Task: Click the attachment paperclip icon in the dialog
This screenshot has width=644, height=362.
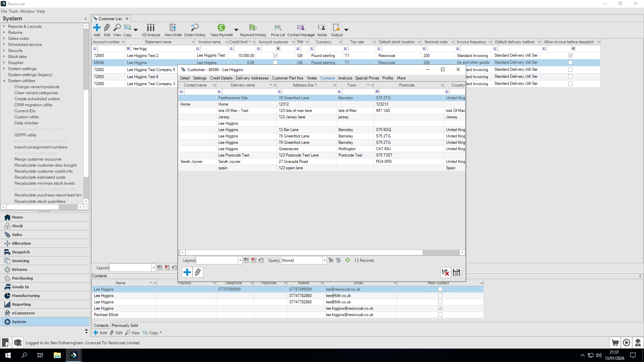Action: coord(198,272)
